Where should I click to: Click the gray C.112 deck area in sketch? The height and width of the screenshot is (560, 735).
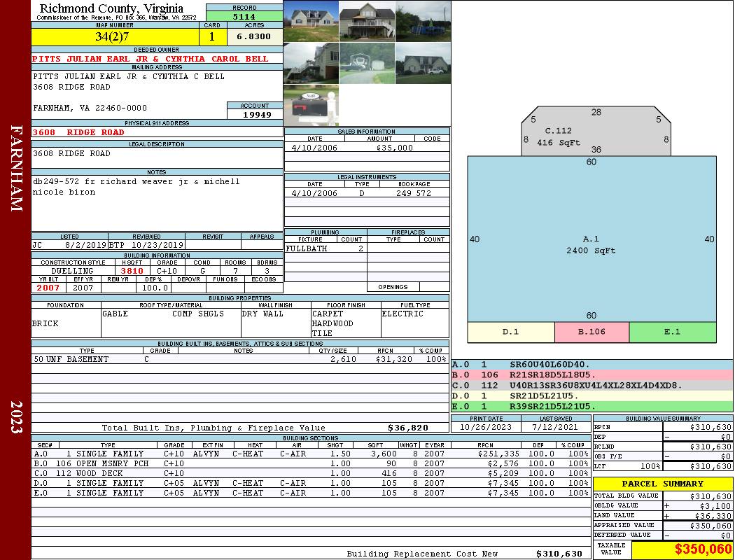[x=596, y=133]
